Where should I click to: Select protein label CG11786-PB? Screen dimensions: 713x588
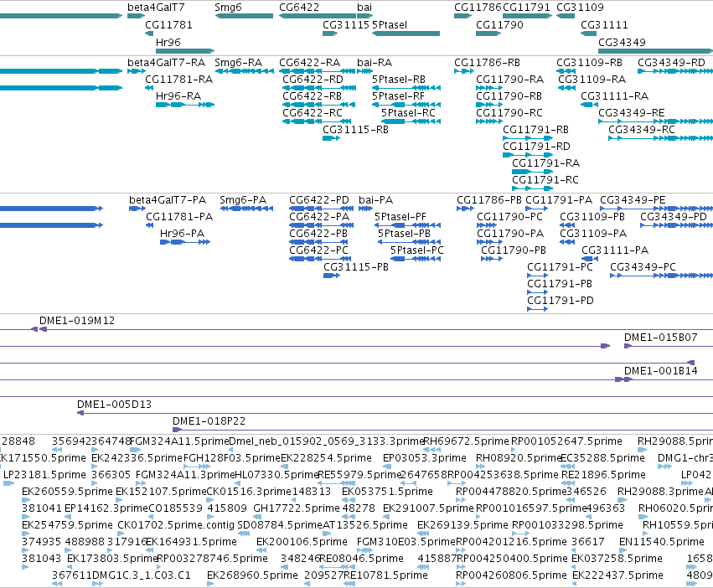pos(489,200)
